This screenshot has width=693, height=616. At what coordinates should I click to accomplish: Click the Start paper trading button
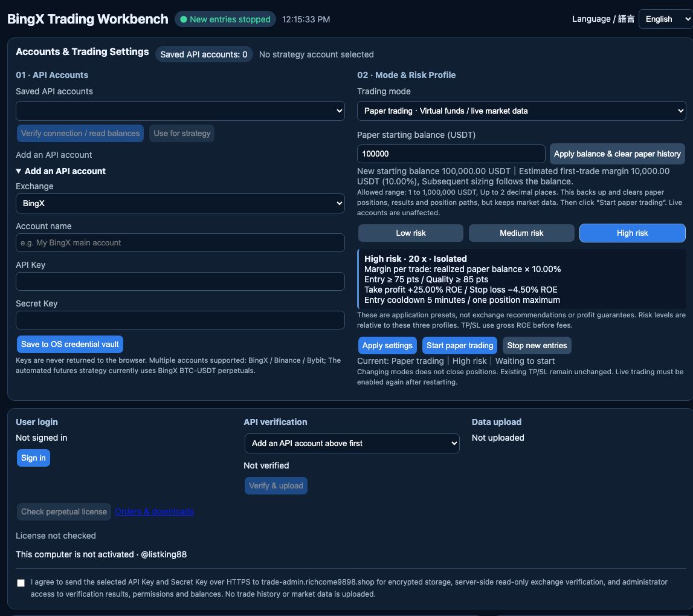[x=460, y=345]
